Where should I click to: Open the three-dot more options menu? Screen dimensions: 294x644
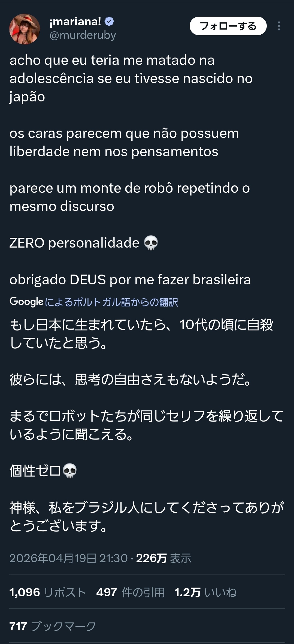[x=279, y=26]
